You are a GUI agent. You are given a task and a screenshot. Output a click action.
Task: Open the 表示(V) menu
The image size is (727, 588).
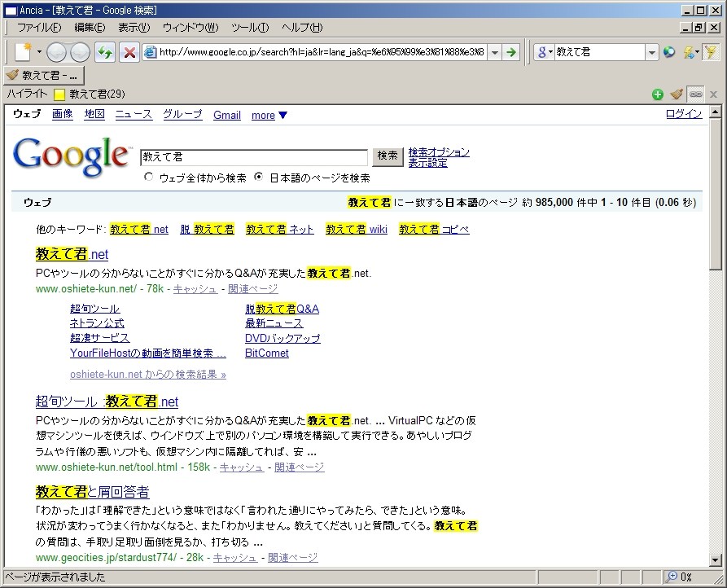pyautogui.click(x=134, y=28)
